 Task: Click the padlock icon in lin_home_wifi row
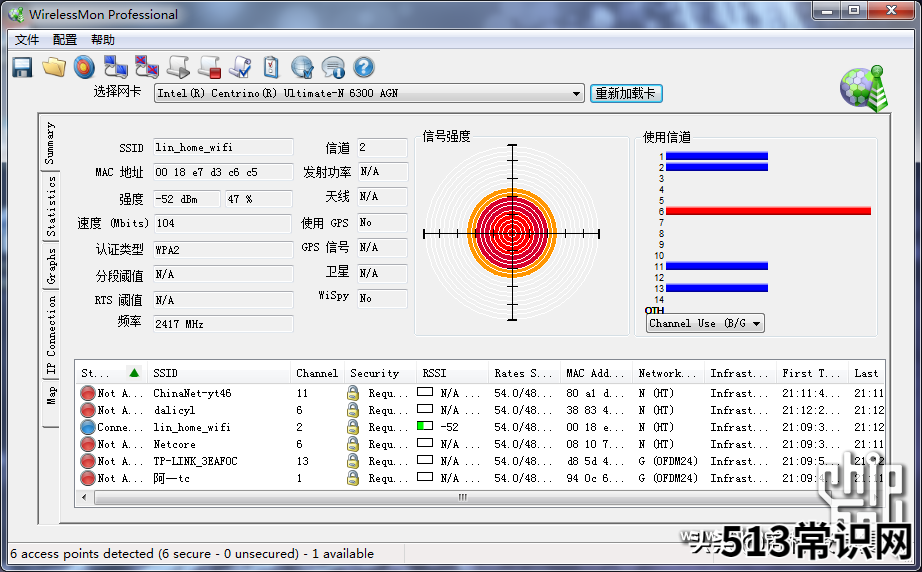coord(353,427)
